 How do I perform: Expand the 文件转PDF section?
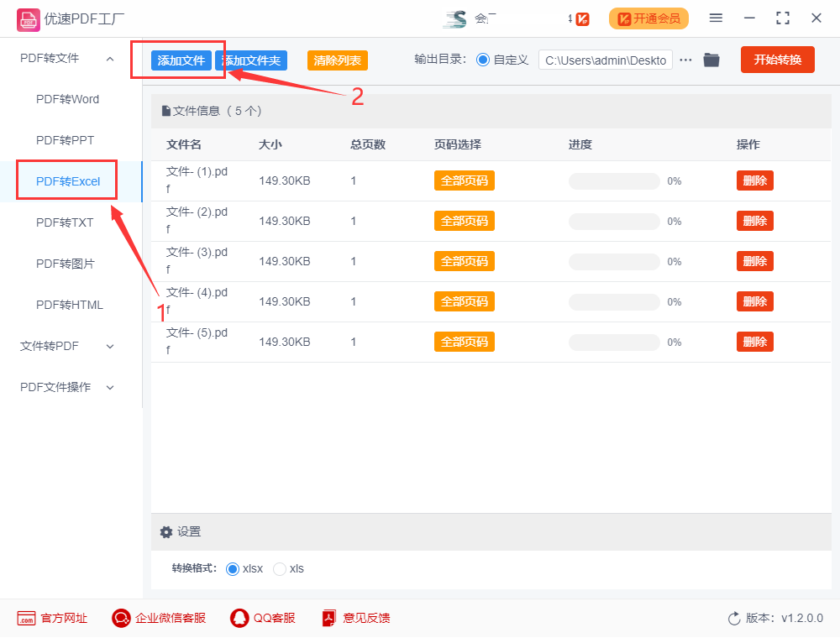pyautogui.click(x=109, y=346)
